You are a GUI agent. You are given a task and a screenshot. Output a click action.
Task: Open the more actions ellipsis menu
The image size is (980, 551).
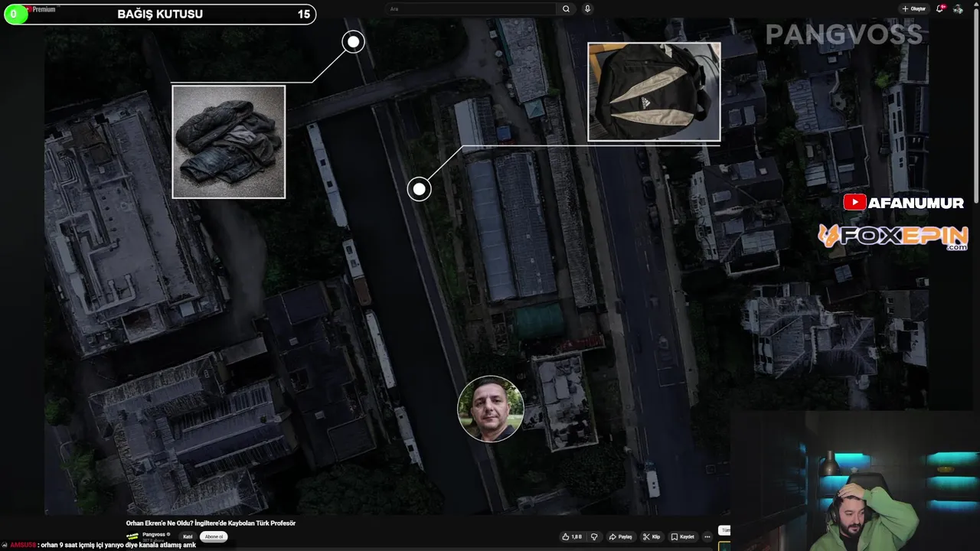707,536
